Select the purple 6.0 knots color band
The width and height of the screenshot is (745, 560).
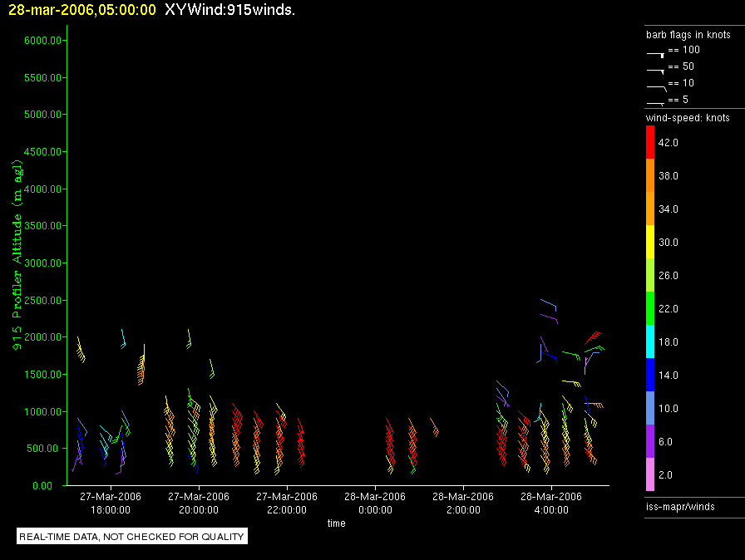pyautogui.click(x=650, y=441)
